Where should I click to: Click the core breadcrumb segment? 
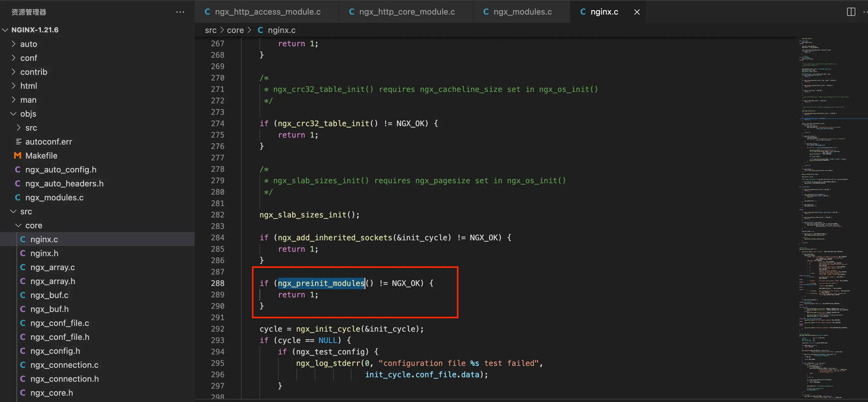(x=235, y=30)
